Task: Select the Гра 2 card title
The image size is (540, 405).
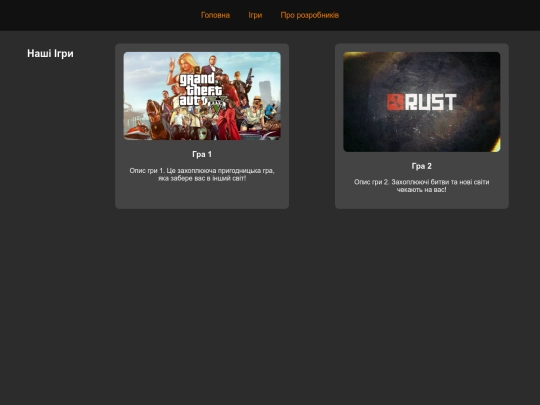Action: 422,166
